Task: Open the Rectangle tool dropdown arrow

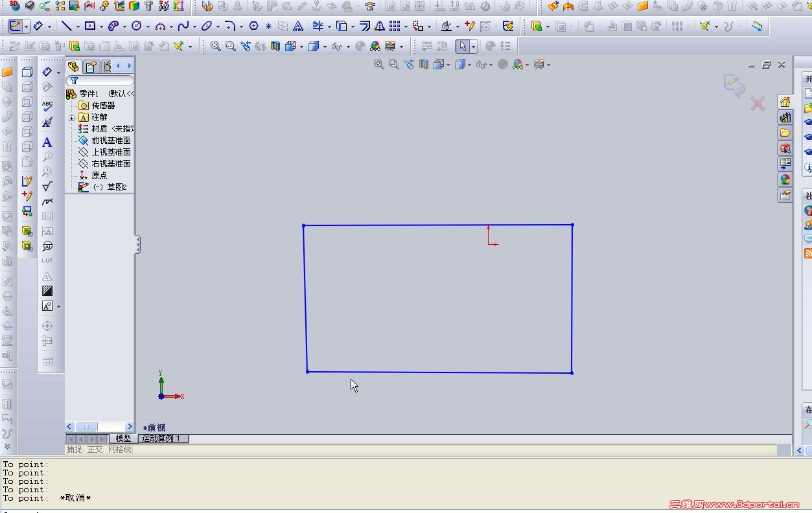Action: pos(101,27)
